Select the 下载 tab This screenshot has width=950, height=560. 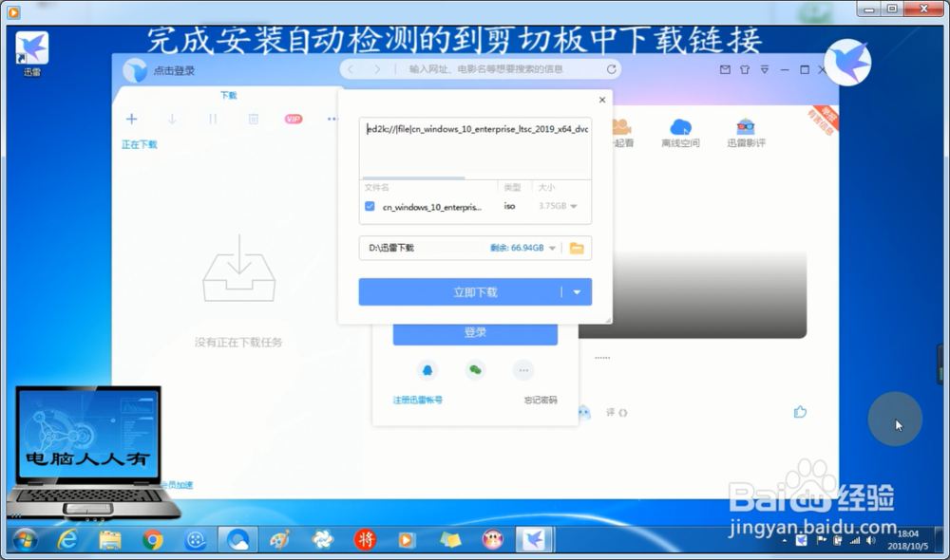point(228,96)
